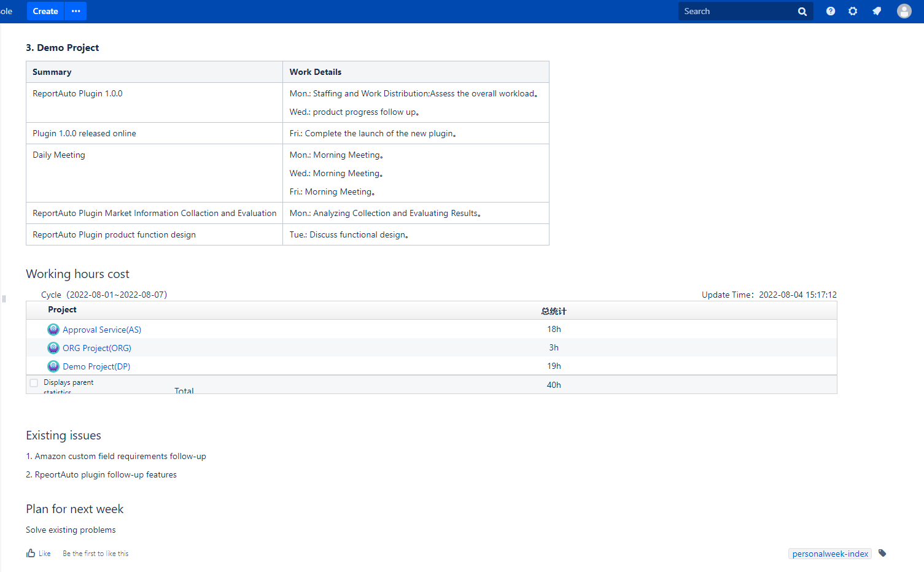Screen dimensions: 924x572
Task: Open the notifications icon in header
Action: [x=877, y=11]
